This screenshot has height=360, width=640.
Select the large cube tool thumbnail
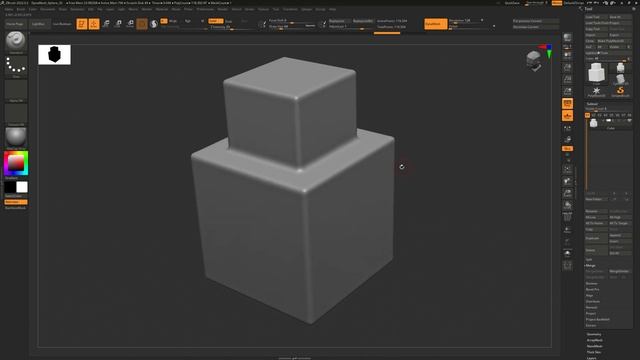pos(596,73)
